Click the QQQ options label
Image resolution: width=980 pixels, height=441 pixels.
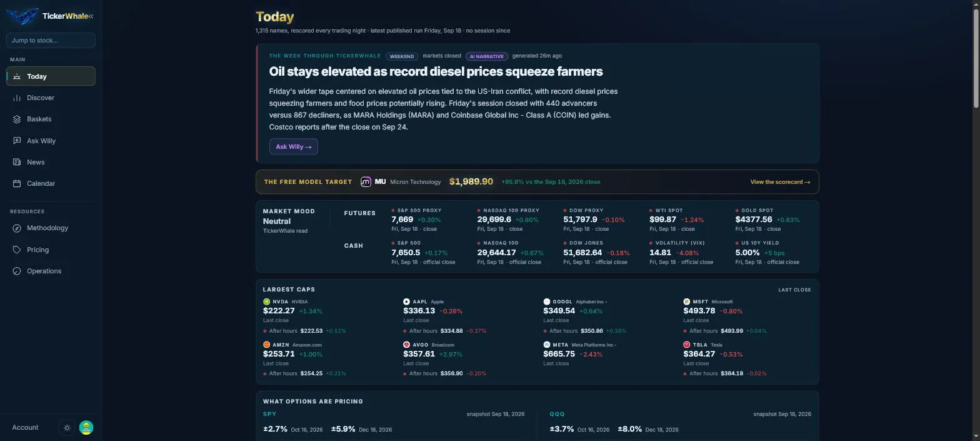coord(557,414)
